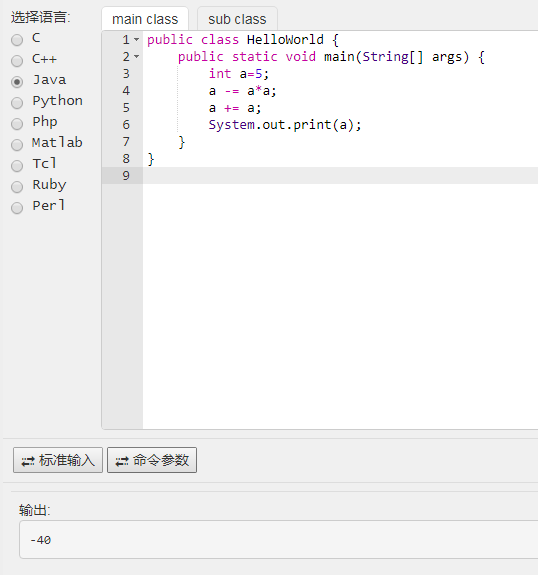Place cursor on empty line 9 in editor
538x575 pixels.
pyautogui.click(x=340, y=175)
